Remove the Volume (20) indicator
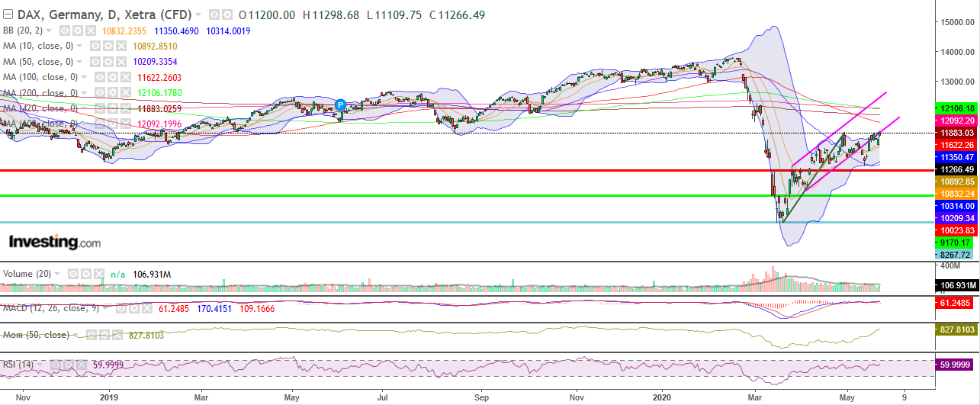The width and height of the screenshot is (980, 405). (x=99, y=274)
